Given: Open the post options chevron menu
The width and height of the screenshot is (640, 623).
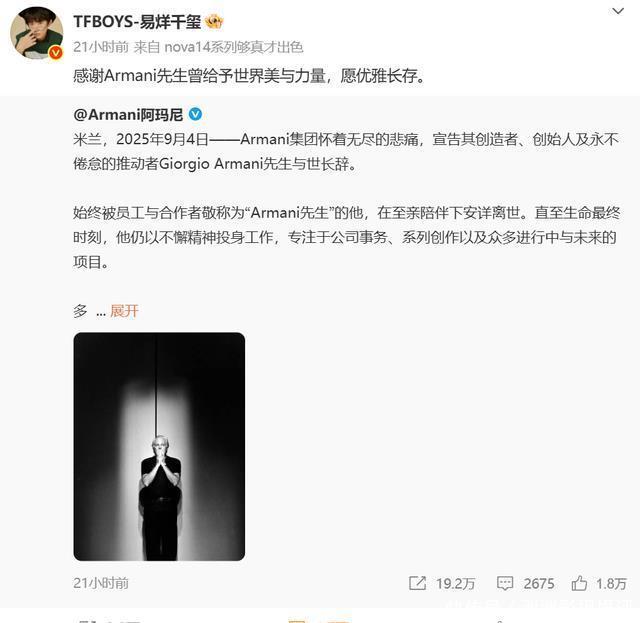Looking at the screenshot, I should (x=618, y=11).
